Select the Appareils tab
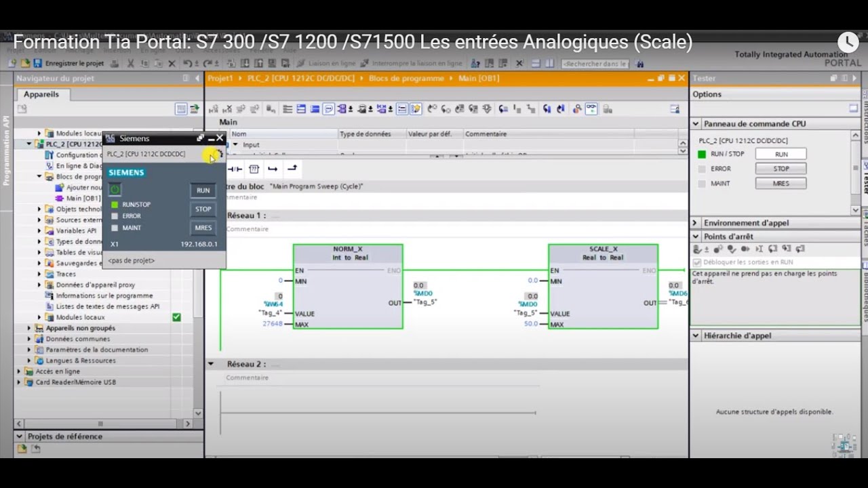The width and height of the screenshot is (868, 488). pos(41,94)
